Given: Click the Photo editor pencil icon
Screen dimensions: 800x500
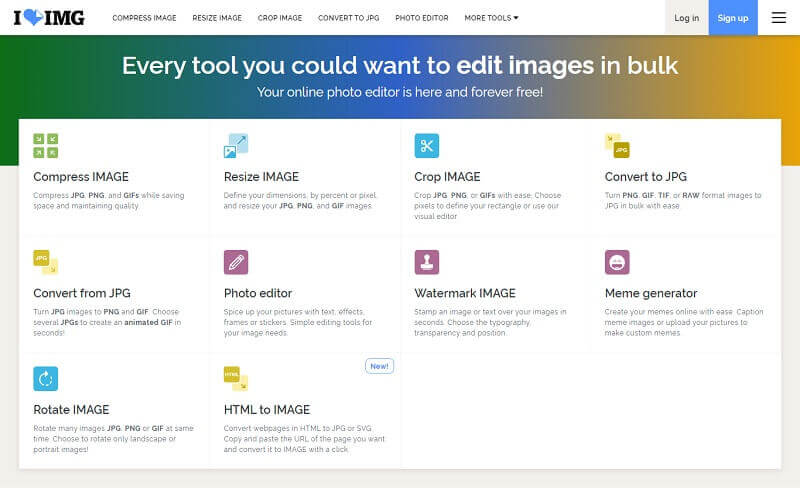Looking at the screenshot, I should click(x=236, y=262).
